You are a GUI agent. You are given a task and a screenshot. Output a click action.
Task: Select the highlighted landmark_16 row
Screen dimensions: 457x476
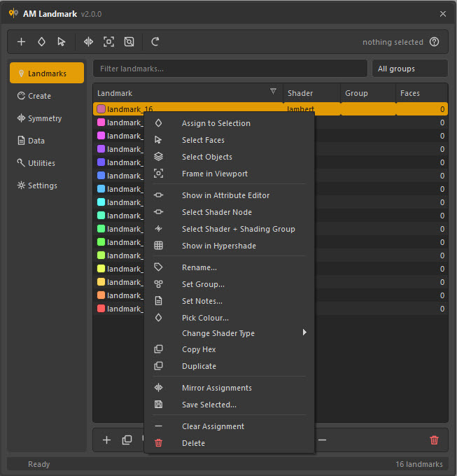tap(270, 108)
